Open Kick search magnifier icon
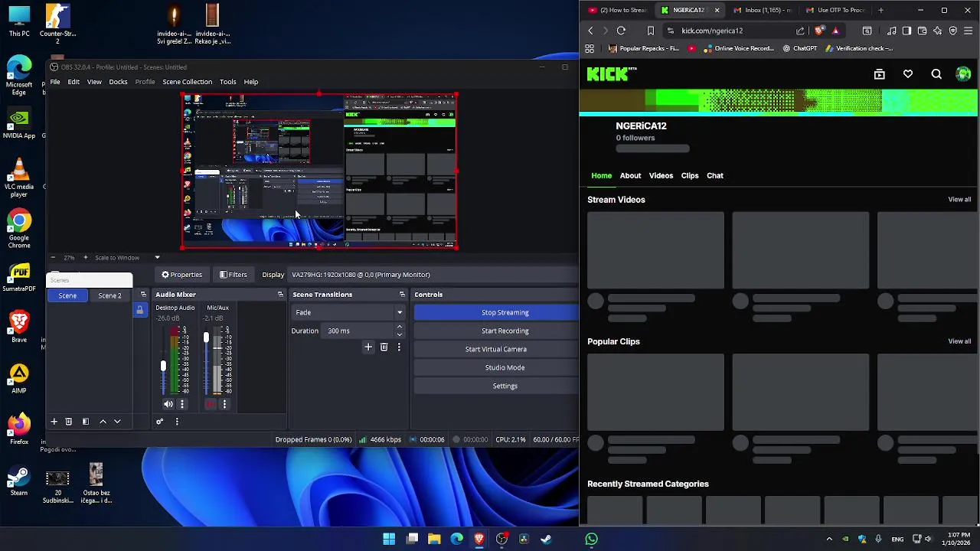 936,74
